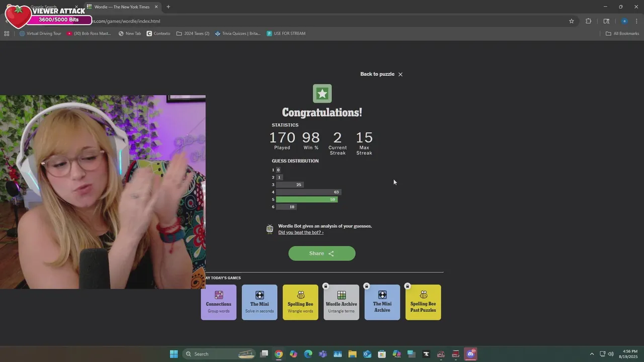This screenshot has width=644, height=362.
Task: Open the Windows Start menu
Action: (174, 354)
